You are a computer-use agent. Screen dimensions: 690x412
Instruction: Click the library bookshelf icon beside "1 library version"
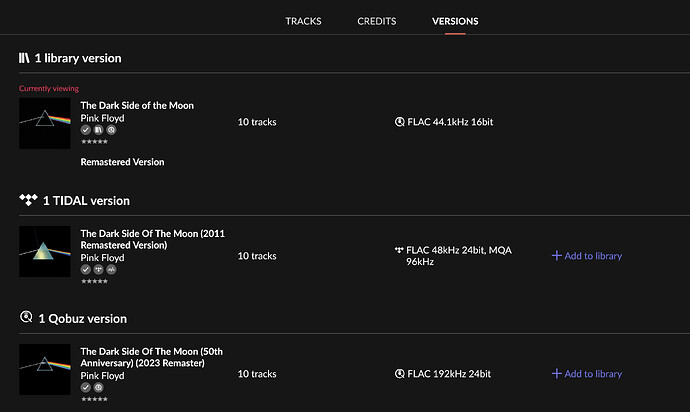pyautogui.click(x=24, y=58)
